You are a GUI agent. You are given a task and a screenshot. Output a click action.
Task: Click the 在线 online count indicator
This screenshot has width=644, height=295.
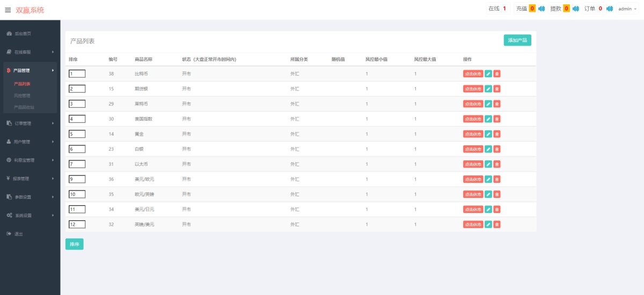click(x=497, y=9)
